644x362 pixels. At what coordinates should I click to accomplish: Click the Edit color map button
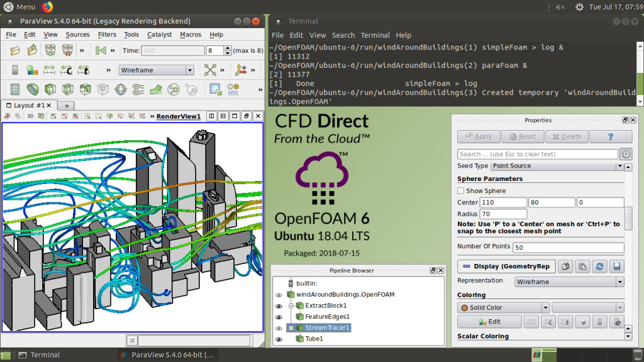coord(489,322)
